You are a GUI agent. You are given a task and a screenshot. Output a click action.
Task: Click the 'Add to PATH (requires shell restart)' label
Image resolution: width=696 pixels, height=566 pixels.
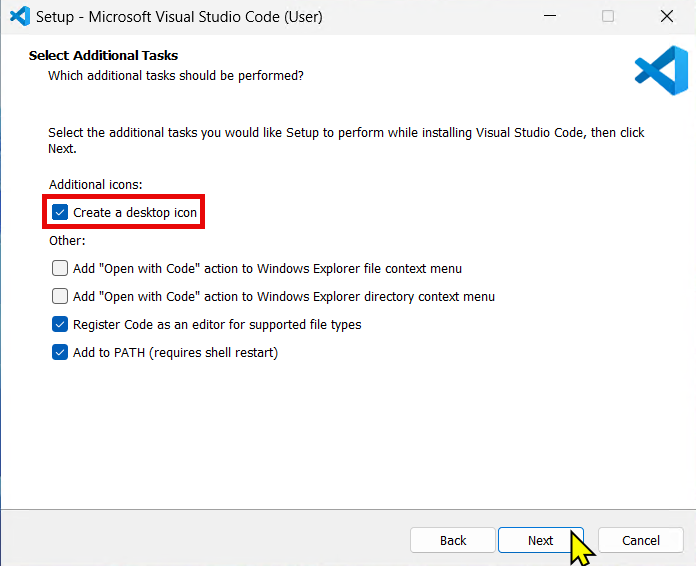point(175,352)
